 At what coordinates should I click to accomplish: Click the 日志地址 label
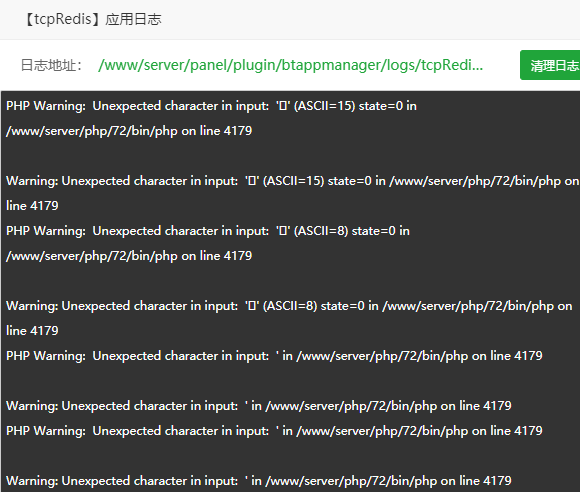51,65
